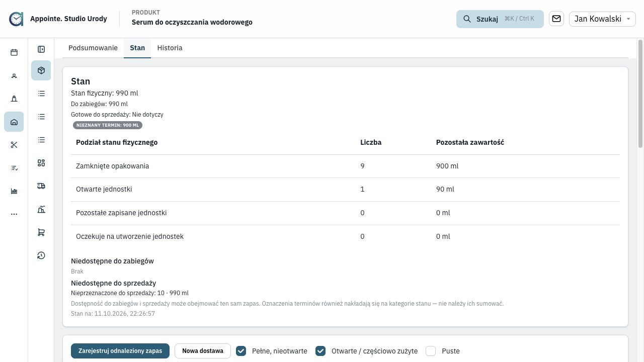Click the Szukaj search field

500,19
